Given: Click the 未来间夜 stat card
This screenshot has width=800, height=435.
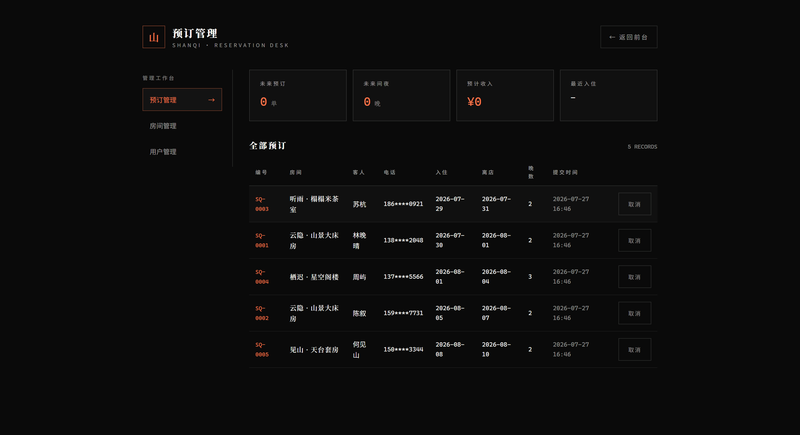Looking at the screenshot, I should (402, 95).
